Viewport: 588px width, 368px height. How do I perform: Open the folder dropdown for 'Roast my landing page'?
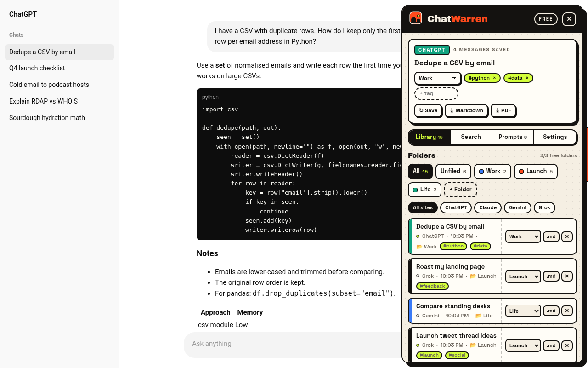click(523, 276)
